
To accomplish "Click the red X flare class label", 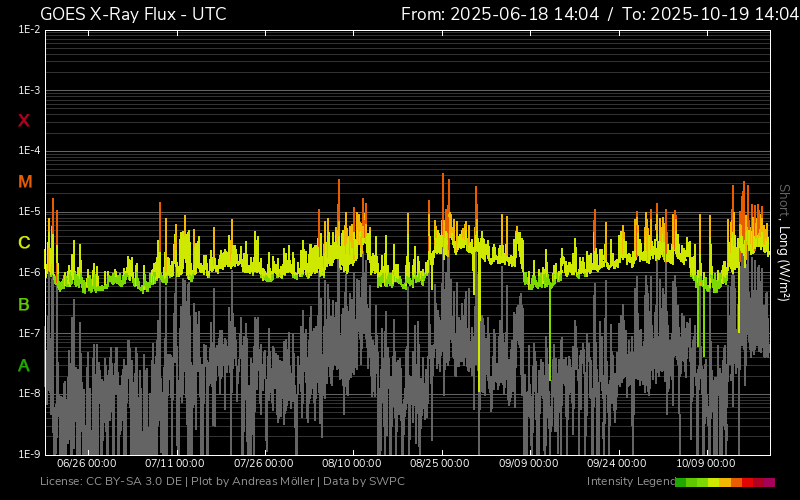I will tap(24, 121).
